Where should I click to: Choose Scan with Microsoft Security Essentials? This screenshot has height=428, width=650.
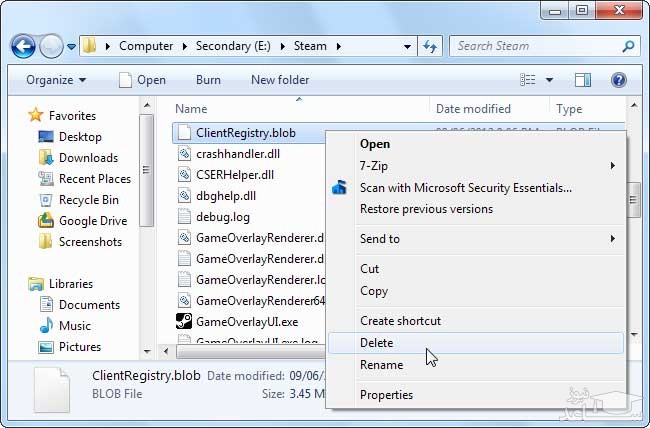click(476, 188)
